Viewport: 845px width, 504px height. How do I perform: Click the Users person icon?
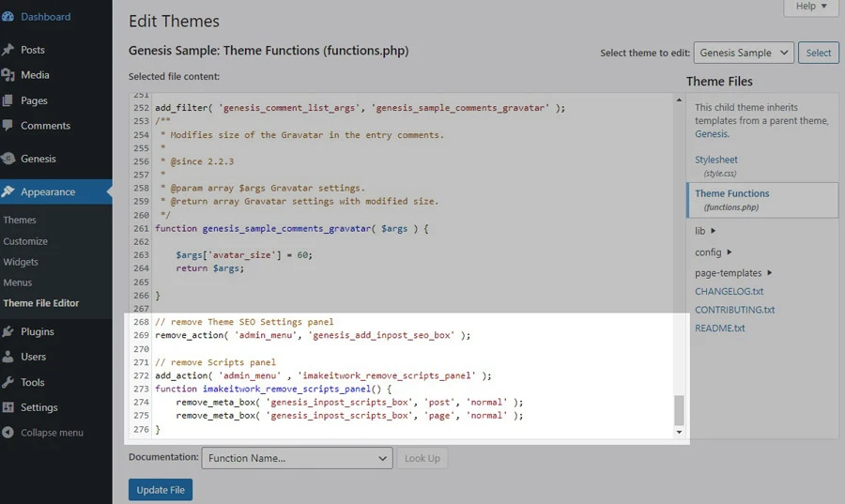pyautogui.click(x=8, y=357)
